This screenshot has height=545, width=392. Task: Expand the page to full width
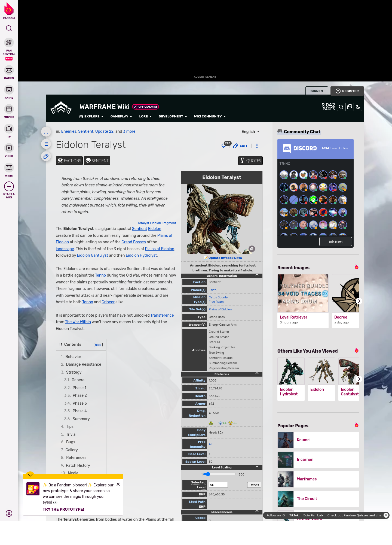click(46, 132)
